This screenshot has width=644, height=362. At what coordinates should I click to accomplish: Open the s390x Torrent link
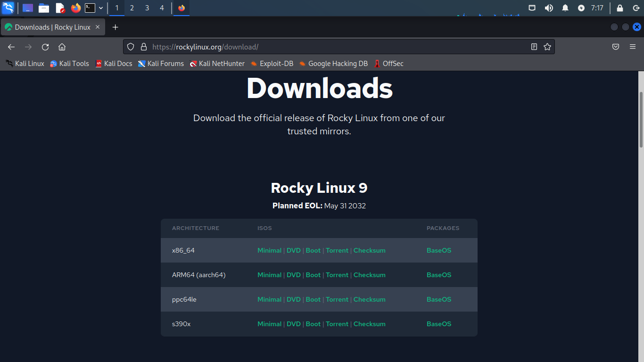click(337, 324)
